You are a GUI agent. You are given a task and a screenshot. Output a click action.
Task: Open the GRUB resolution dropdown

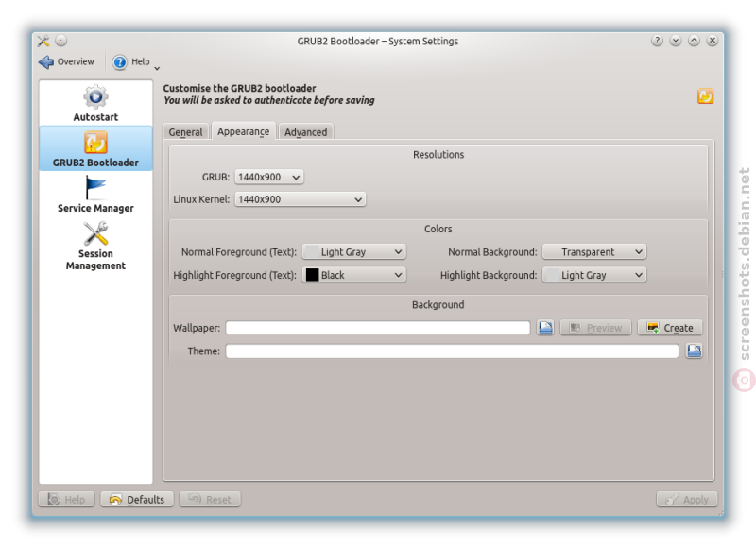point(269,177)
